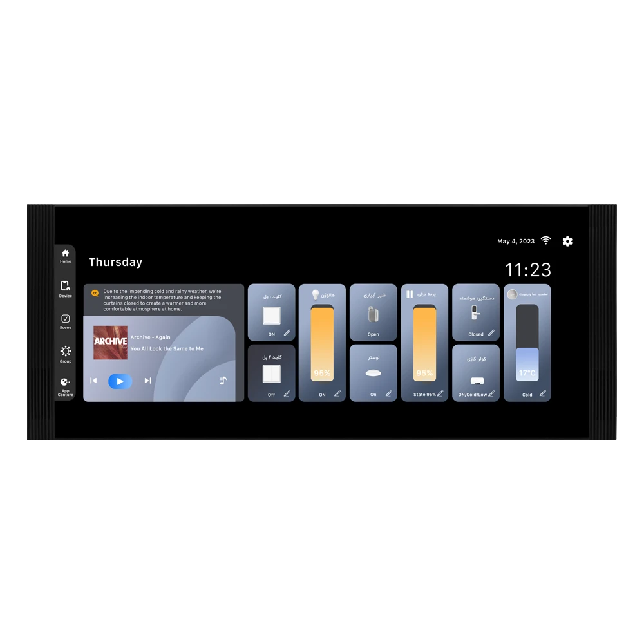Go to the Home tab in sidebar
The image size is (644, 644).
65,256
